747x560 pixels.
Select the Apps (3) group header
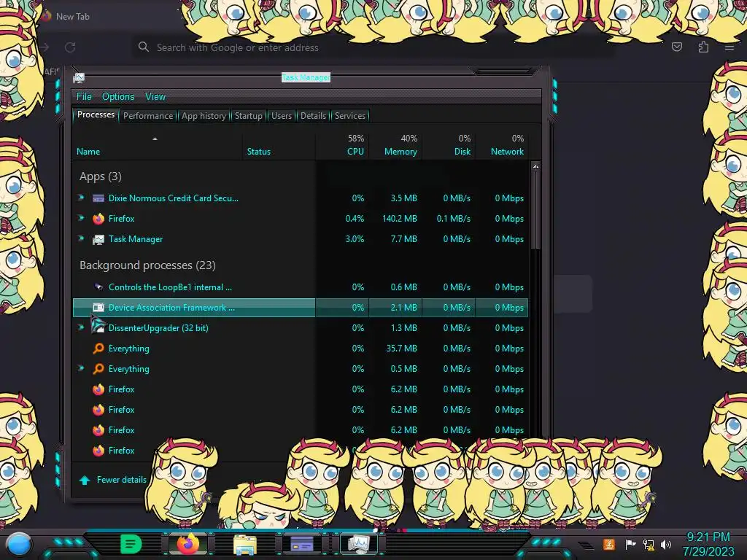click(101, 176)
